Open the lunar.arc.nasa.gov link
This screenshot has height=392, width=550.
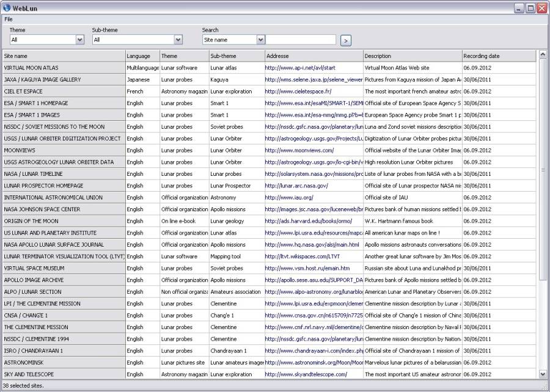(x=297, y=186)
